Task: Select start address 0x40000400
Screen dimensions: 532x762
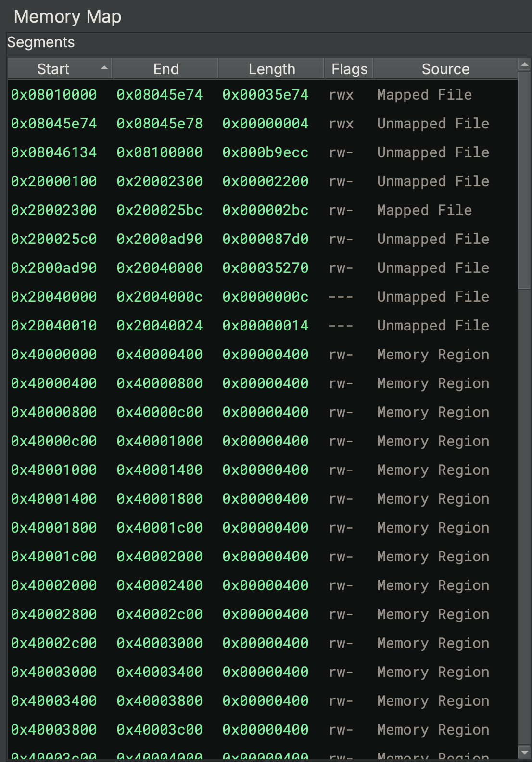Action: click(x=54, y=383)
